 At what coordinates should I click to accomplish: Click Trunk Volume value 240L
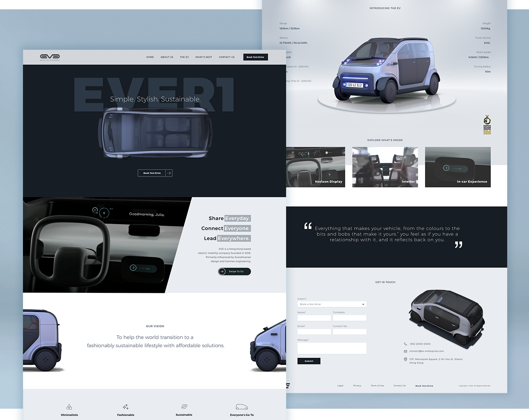coord(487,43)
